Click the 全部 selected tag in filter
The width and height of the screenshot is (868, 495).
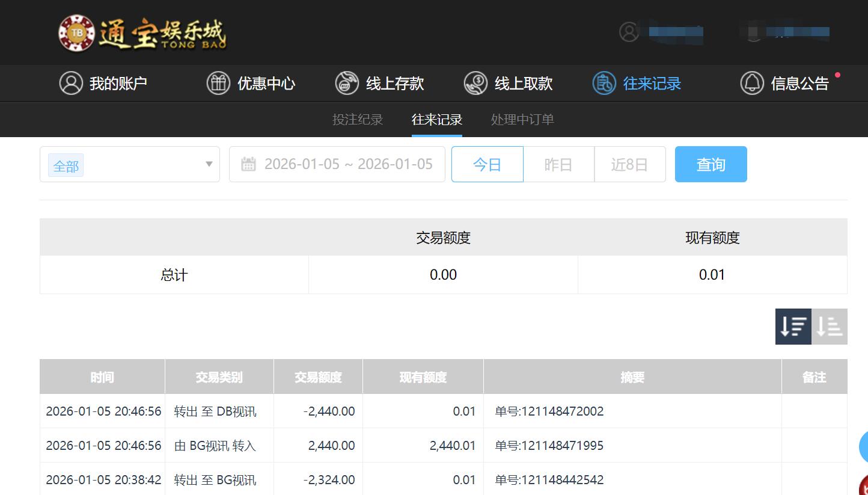tap(66, 165)
